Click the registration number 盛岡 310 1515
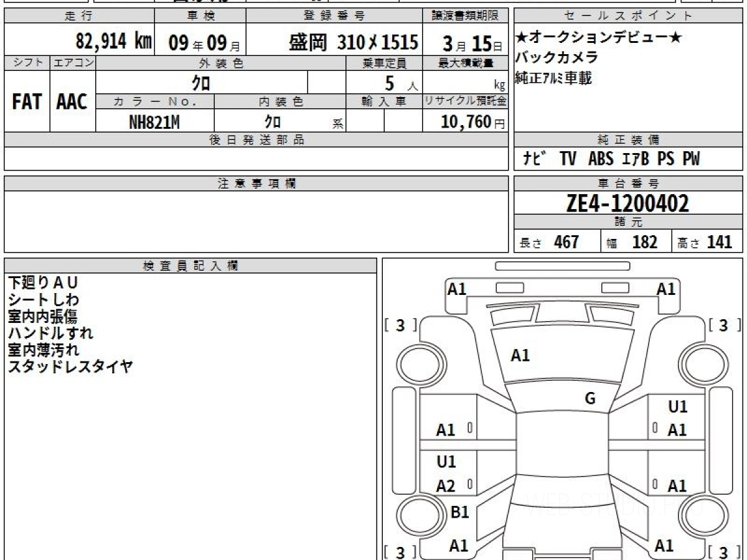This screenshot has height=560, width=747. coord(353,42)
